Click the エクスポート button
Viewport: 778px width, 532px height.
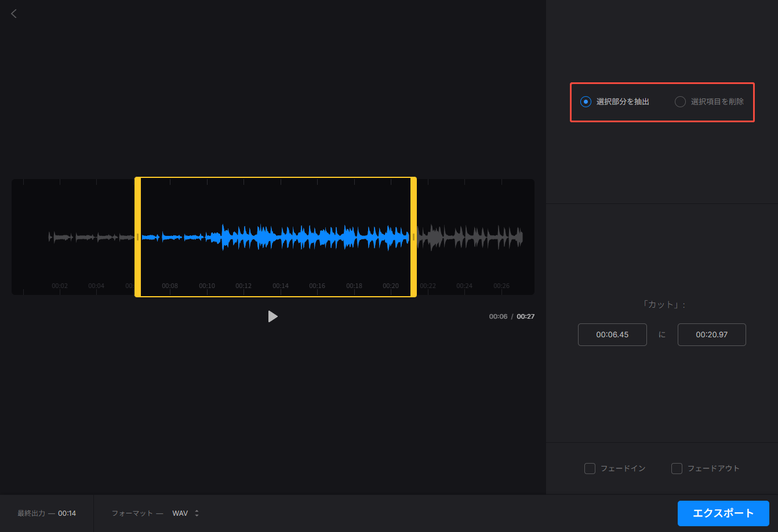point(723,513)
